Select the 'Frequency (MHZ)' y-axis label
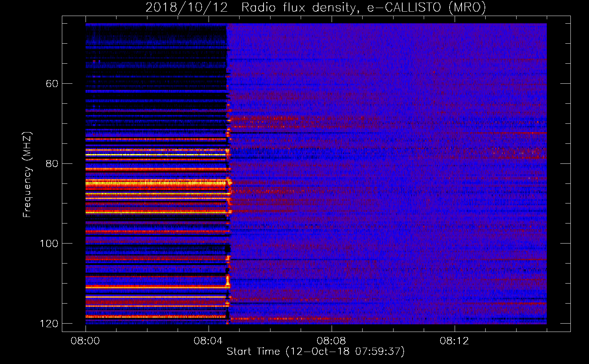Viewport: 589px width, 364px height. [x=27, y=175]
